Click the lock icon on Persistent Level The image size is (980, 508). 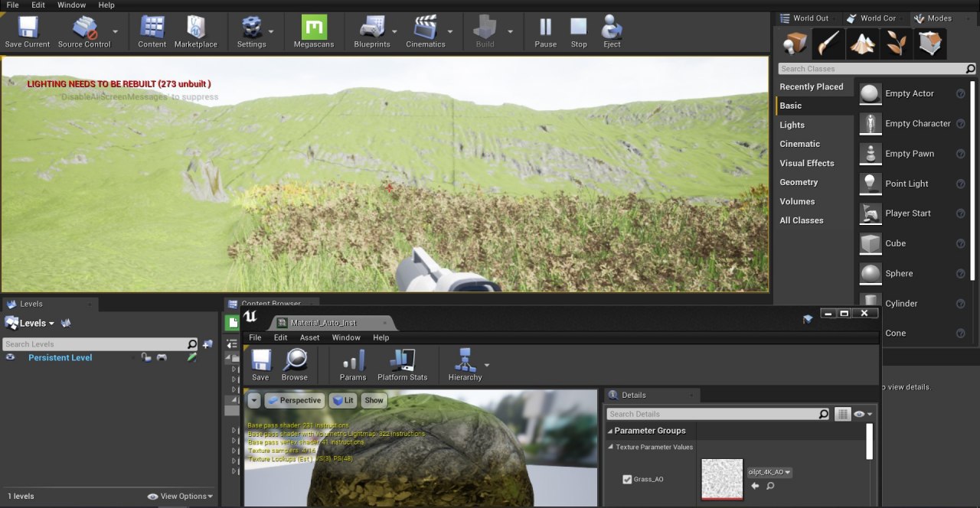click(x=146, y=357)
